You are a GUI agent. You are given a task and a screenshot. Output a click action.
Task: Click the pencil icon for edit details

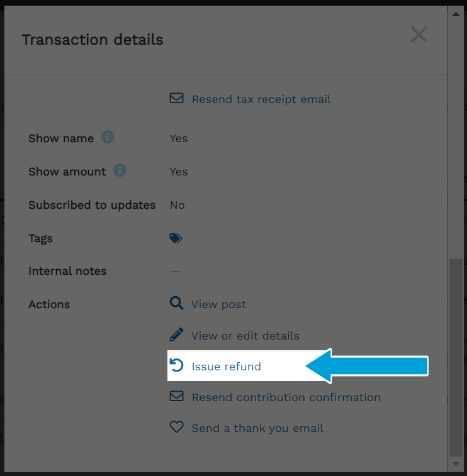click(x=176, y=335)
